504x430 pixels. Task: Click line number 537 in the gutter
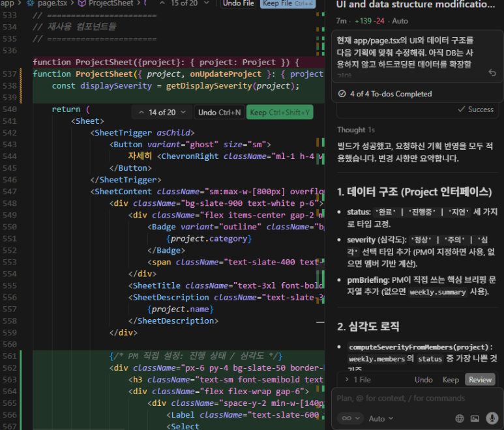(x=9, y=74)
